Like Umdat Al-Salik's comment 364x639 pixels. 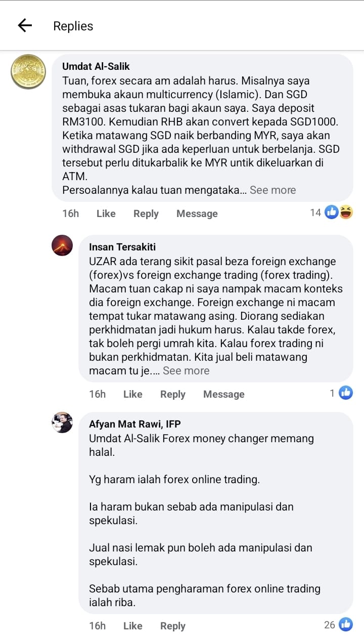click(x=106, y=214)
